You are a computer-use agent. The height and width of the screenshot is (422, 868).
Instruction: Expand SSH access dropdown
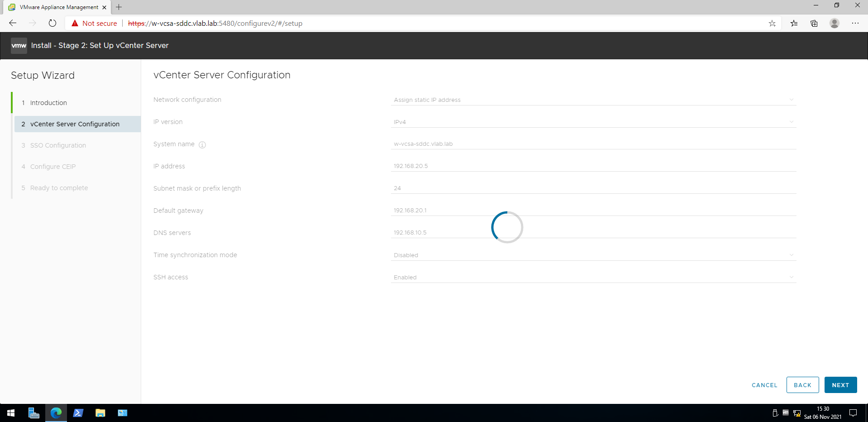(593, 277)
